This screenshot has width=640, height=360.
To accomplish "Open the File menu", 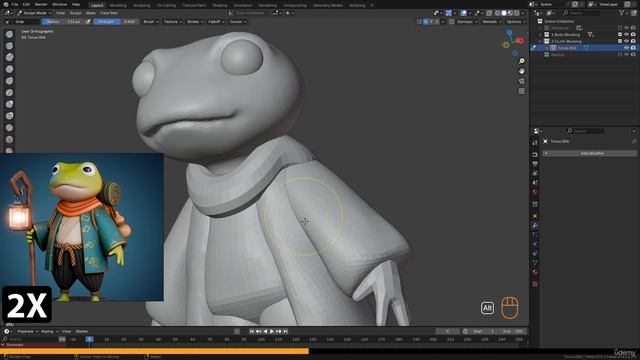I will [15, 4].
